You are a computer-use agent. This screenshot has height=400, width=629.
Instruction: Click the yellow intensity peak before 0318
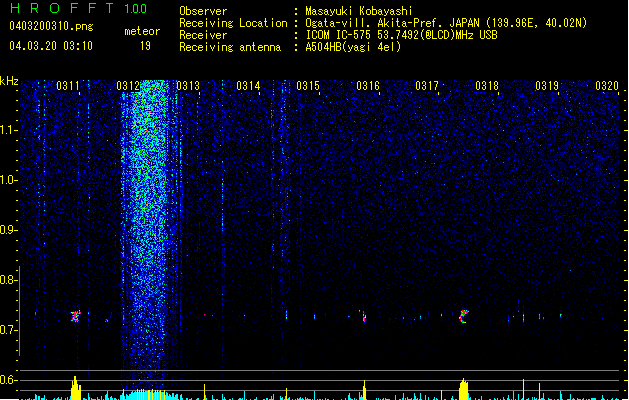point(464,389)
